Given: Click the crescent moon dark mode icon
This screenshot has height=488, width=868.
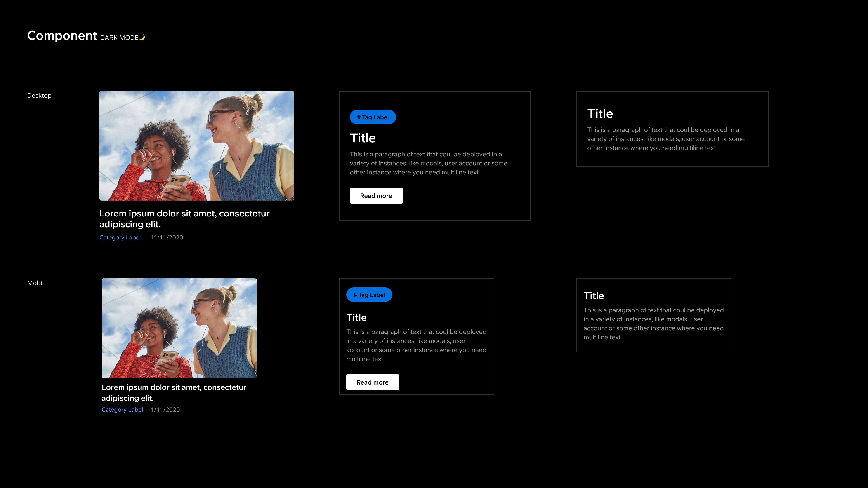Looking at the screenshot, I should tap(142, 37).
